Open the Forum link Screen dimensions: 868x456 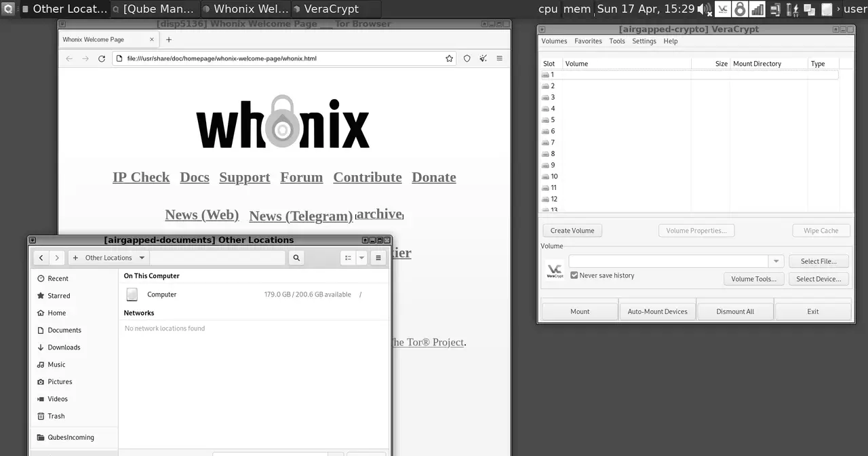(x=302, y=177)
